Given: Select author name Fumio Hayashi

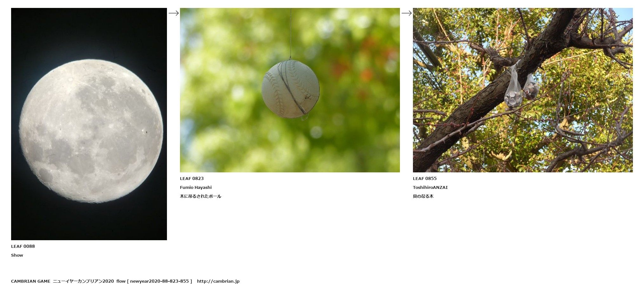Looking at the screenshot, I should coord(196,187).
